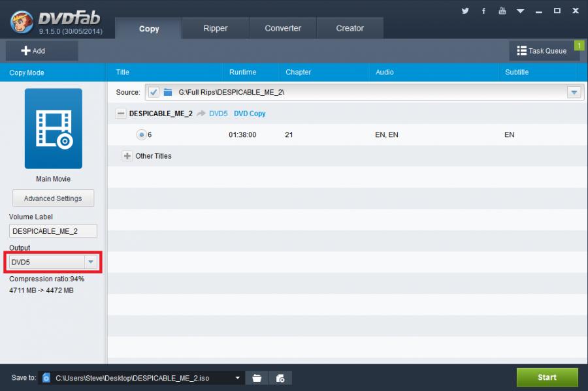Open the Output DVD5 dropdown
The width and height of the screenshot is (588, 391).
coord(91,262)
